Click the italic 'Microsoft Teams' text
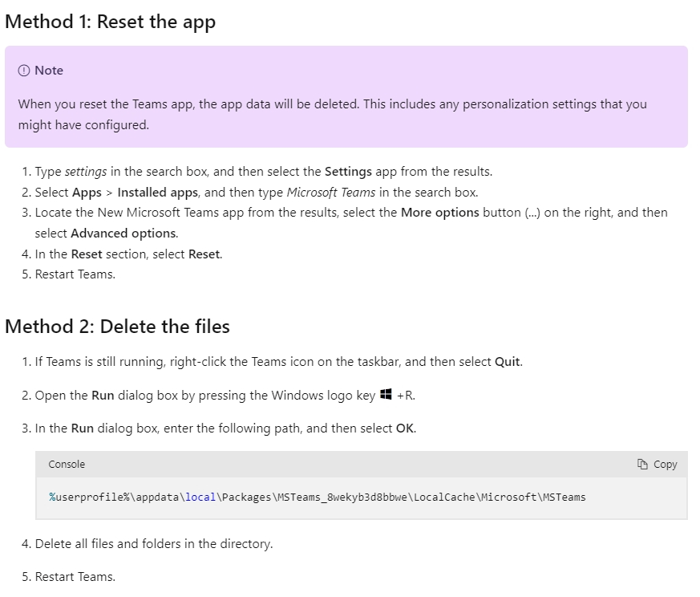Viewport: 700px width, 597px height. point(331,193)
